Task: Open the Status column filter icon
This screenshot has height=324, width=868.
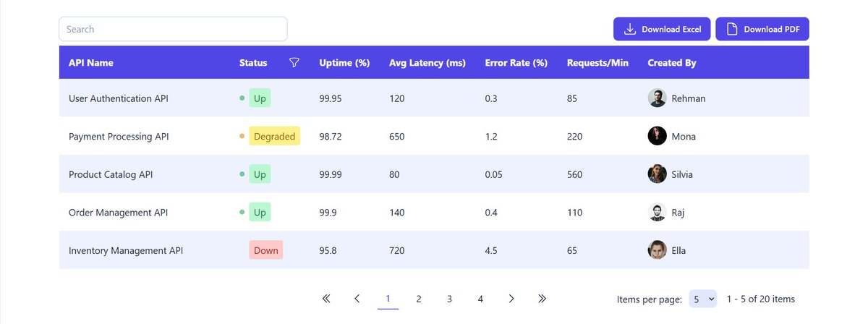Action: (x=294, y=63)
